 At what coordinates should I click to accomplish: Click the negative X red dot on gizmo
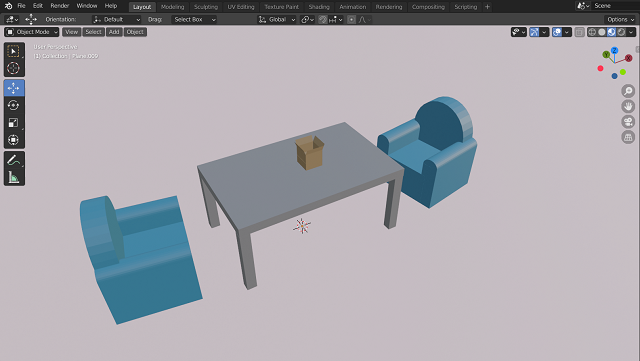point(600,68)
